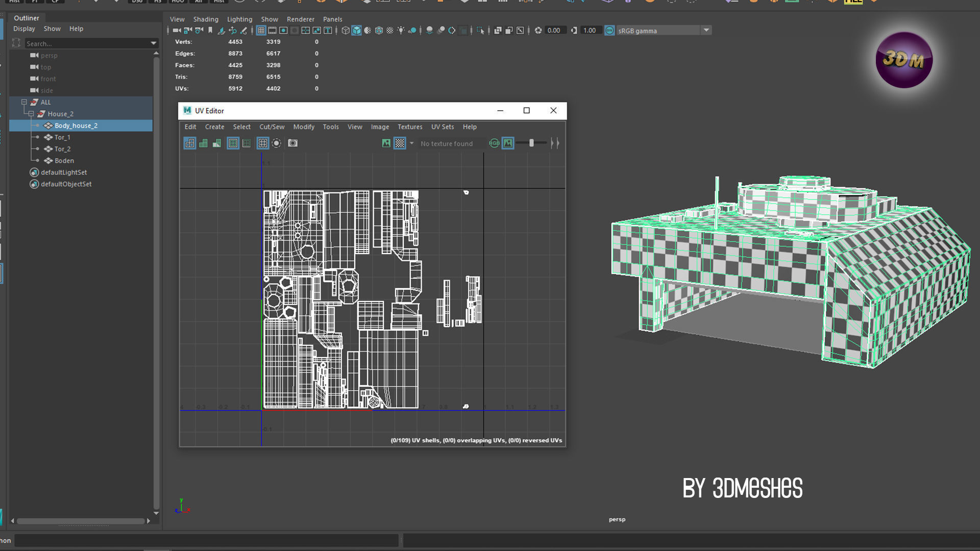
Task: Open the Outliner search options dropdown arrow
Action: (x=153, y=43)
